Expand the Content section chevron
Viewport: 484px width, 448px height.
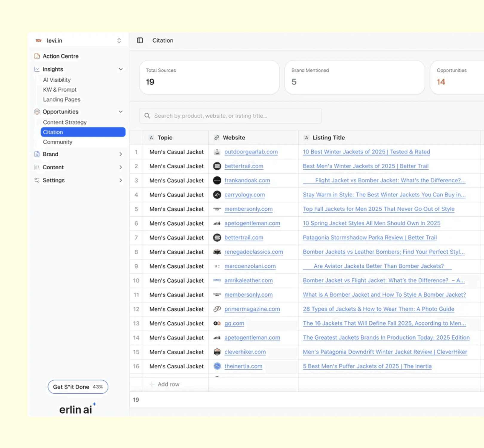tap(121, 167)
